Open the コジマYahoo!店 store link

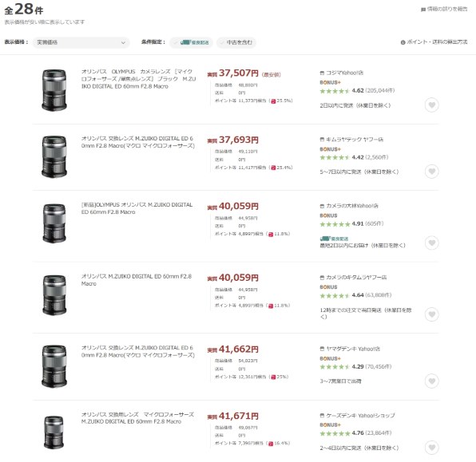pos(344,73)
